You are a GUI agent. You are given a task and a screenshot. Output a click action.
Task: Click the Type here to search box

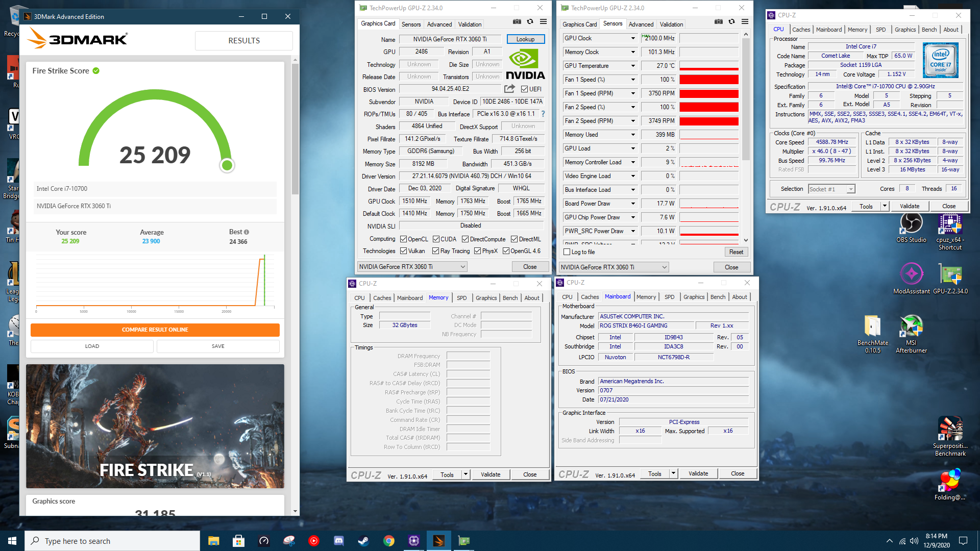click(x=112, y=541)
